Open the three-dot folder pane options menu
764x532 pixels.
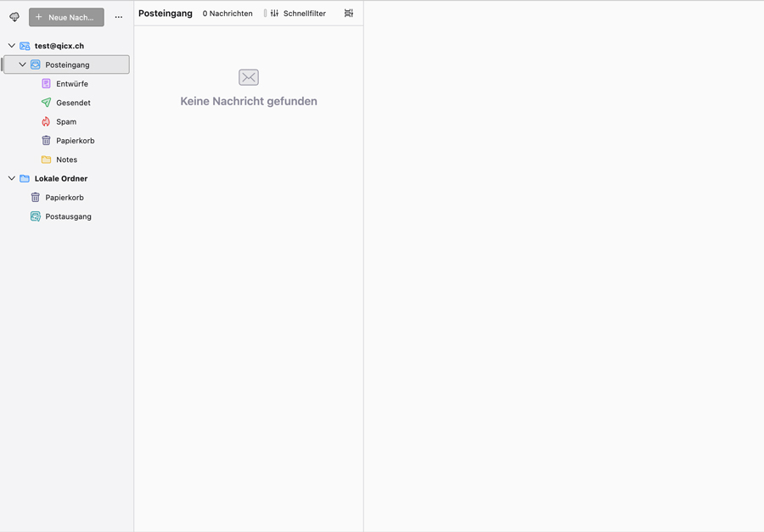(119, 17)
